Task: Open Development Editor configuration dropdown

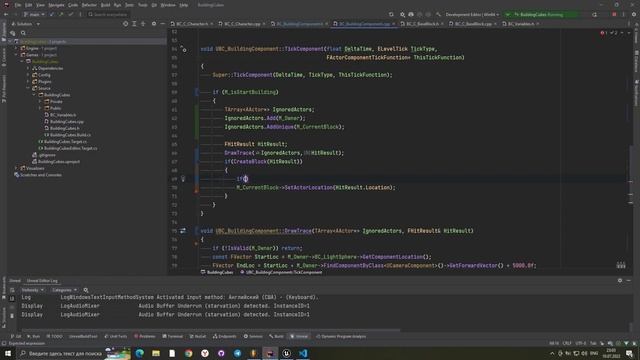Action: click(472, 14)
